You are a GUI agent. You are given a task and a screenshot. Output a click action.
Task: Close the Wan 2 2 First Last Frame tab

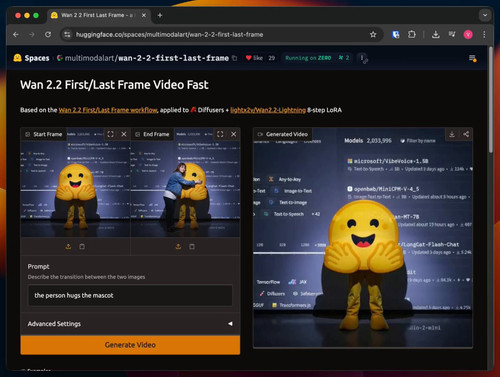144,15
